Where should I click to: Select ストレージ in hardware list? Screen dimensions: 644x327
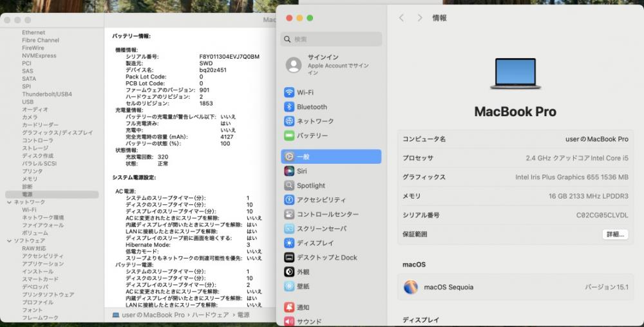pos(35,148)
